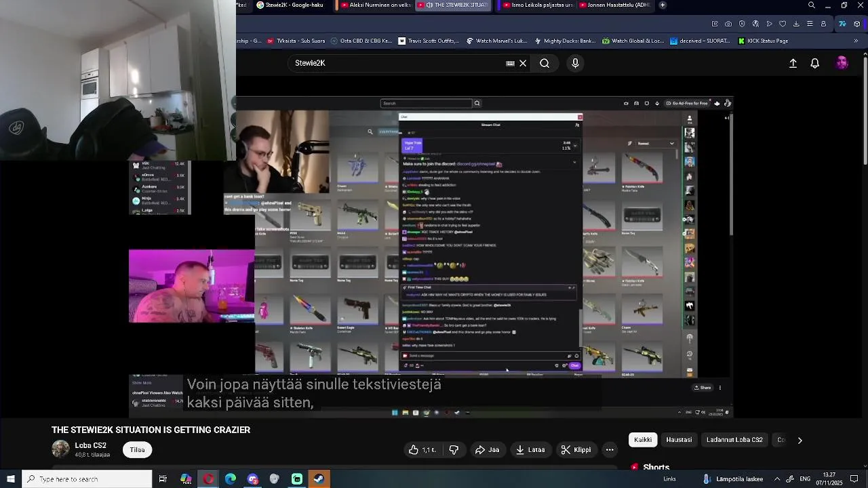Image resolution: width=868 pixels, height=488 pixels.
Task: Open the YouTube create upload icon
Action: coord(793,63)
